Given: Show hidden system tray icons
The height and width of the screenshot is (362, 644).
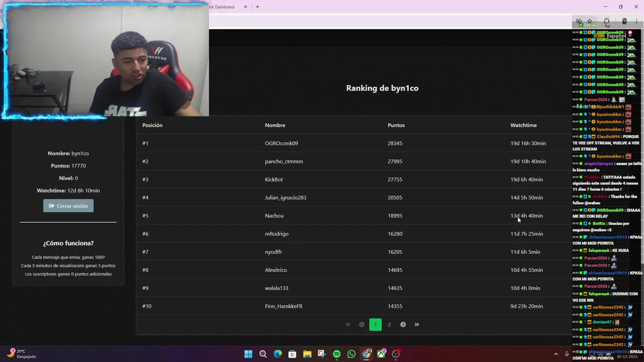Looking at the screenshot, I should click(x=556, y=354).
